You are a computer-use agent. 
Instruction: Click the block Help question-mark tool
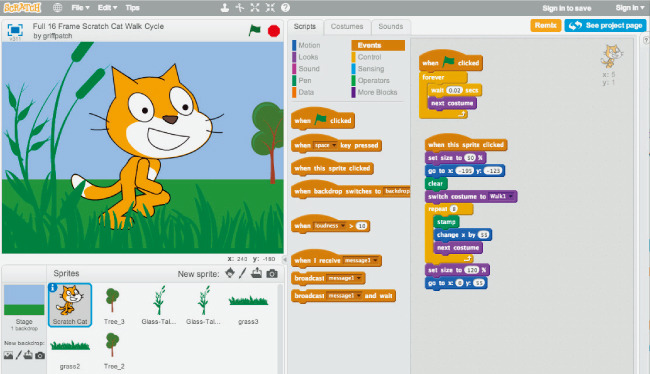(285, 7)
